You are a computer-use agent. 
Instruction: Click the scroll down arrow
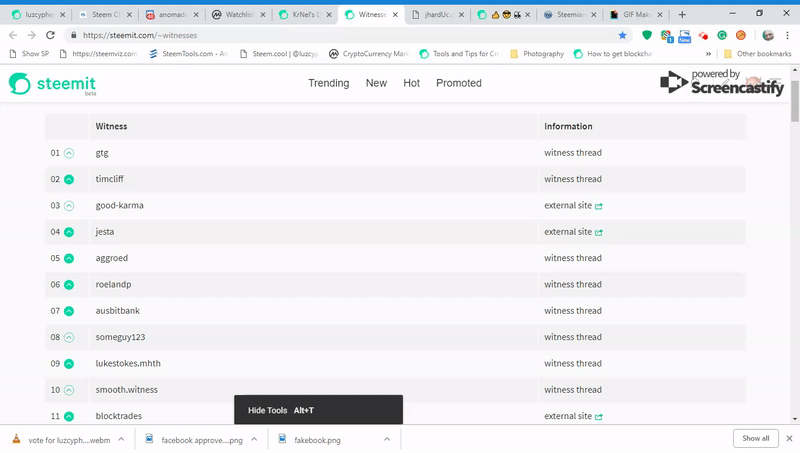point(795,419)
